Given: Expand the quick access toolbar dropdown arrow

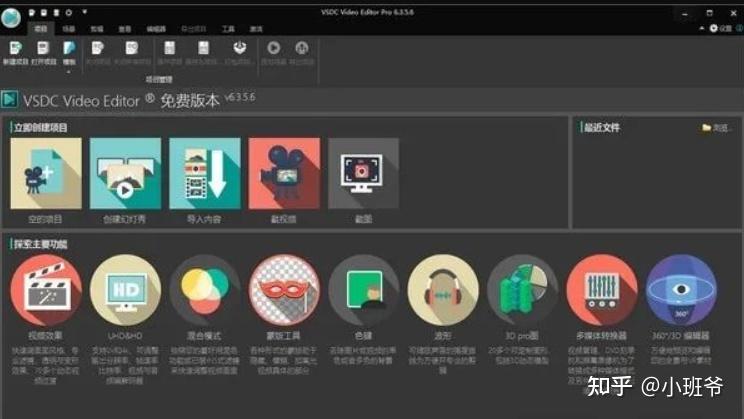Looking at the screenshot, I should click(x=84, y=12).
